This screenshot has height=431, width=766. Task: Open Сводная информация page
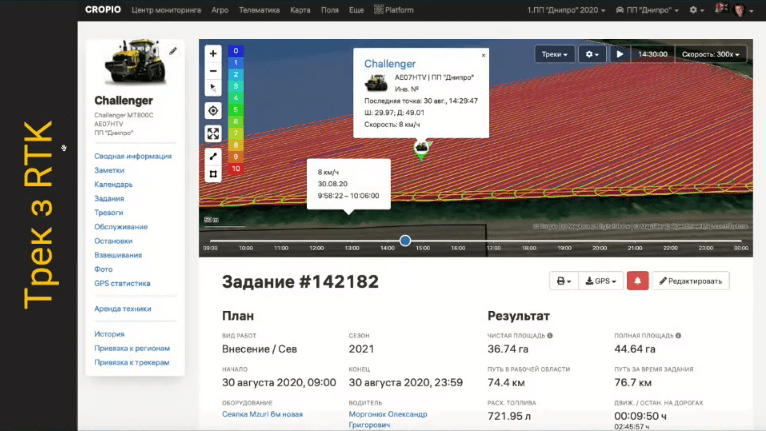[x=133, y=156]
